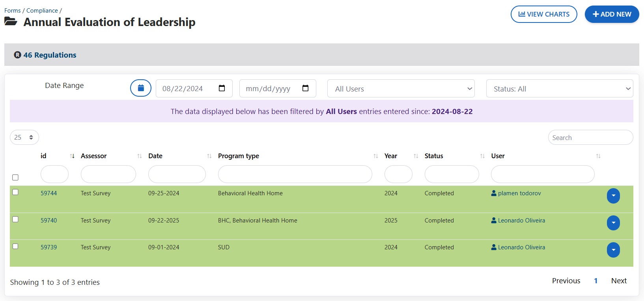Click user icon beside plamen todorov
The width and height of the screenshot is (644, 301).
point(494,193)
